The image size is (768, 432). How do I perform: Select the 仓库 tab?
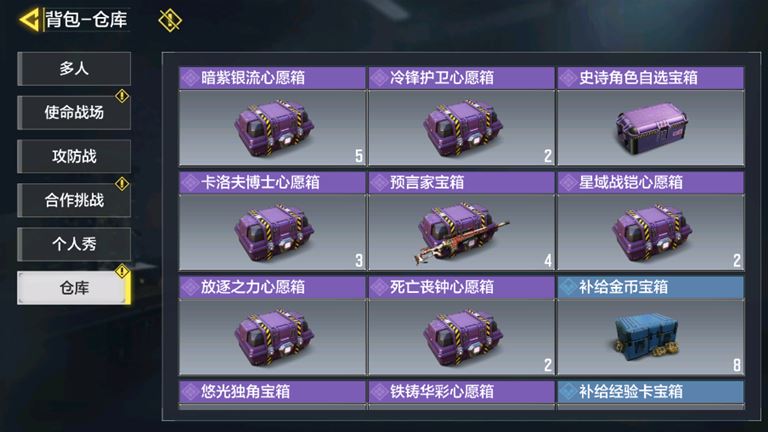74,288
